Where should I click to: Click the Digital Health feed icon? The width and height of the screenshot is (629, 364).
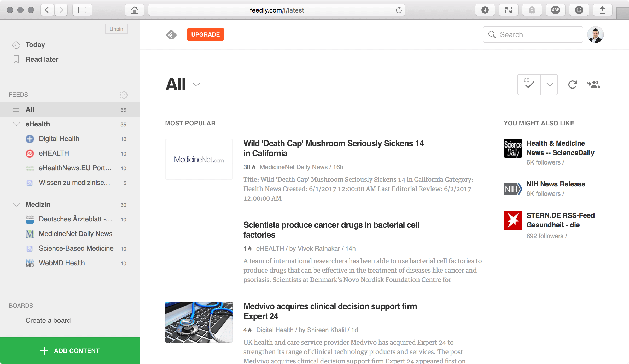[30, 139]
